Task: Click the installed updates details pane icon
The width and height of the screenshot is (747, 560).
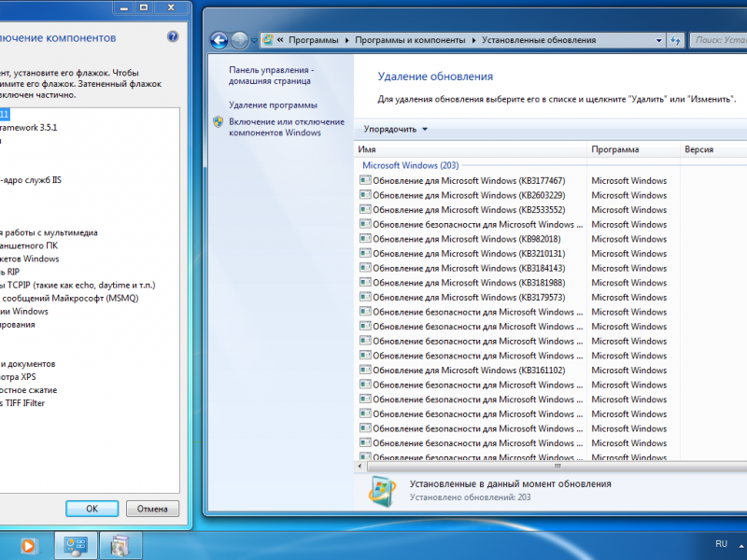Action: [382, 491]
